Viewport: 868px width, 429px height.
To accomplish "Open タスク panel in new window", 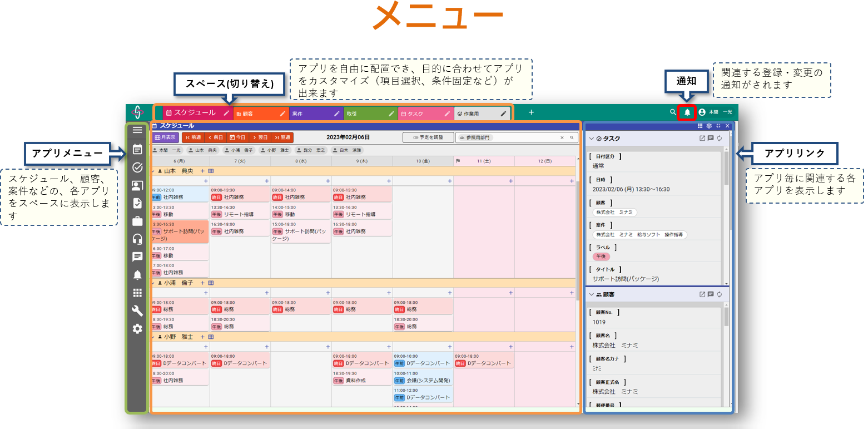I will [702, 139].
